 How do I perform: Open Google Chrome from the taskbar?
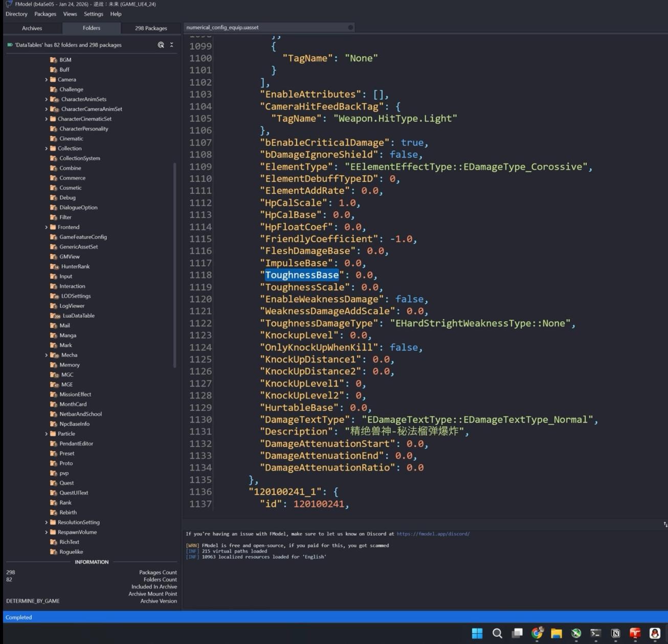click(537, 633)
